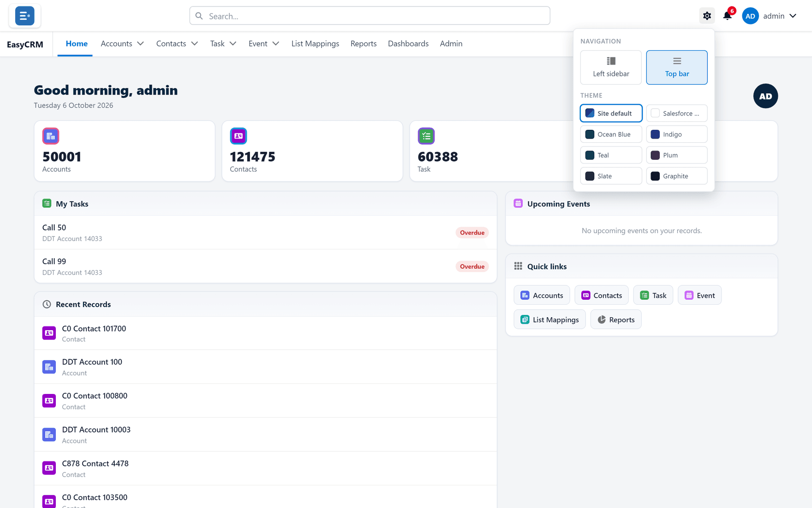
Task: Click the C0 Contact 100800 contact icon
Action: coord(49,400)
